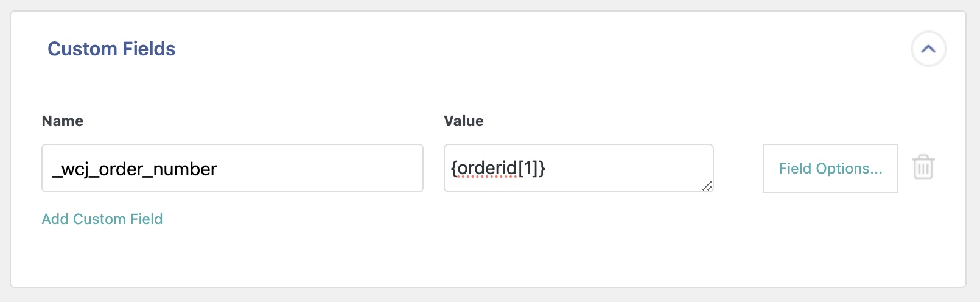980x302 pixels.
Task: Click the Name column label
Action: [63, 121]
